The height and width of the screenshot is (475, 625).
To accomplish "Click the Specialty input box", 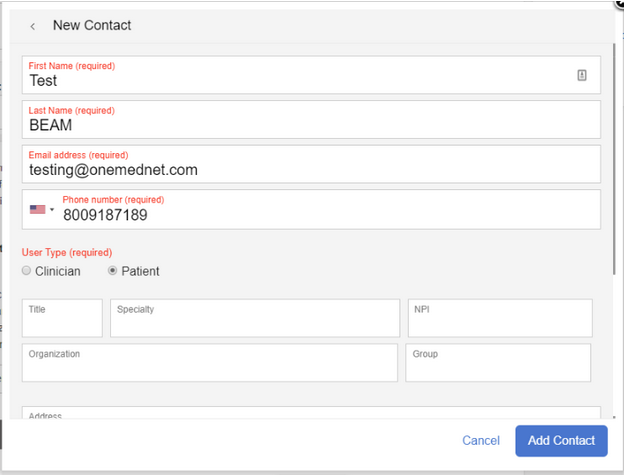I will click(255, 318).
